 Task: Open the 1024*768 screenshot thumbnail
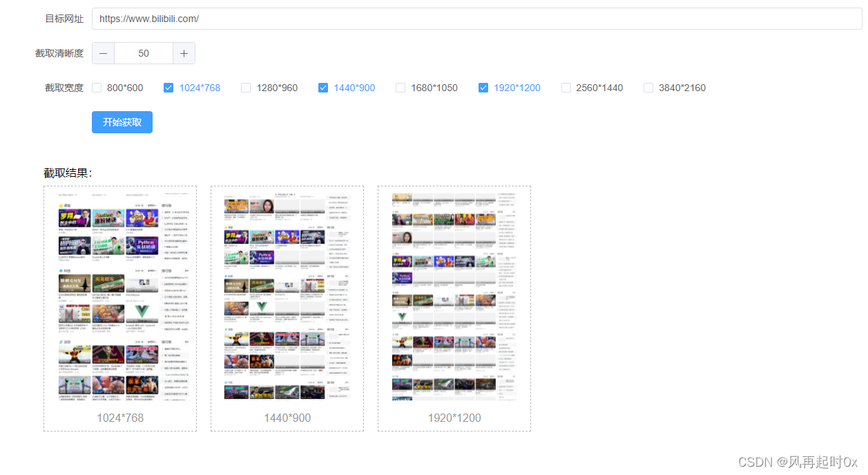point(120,297)
